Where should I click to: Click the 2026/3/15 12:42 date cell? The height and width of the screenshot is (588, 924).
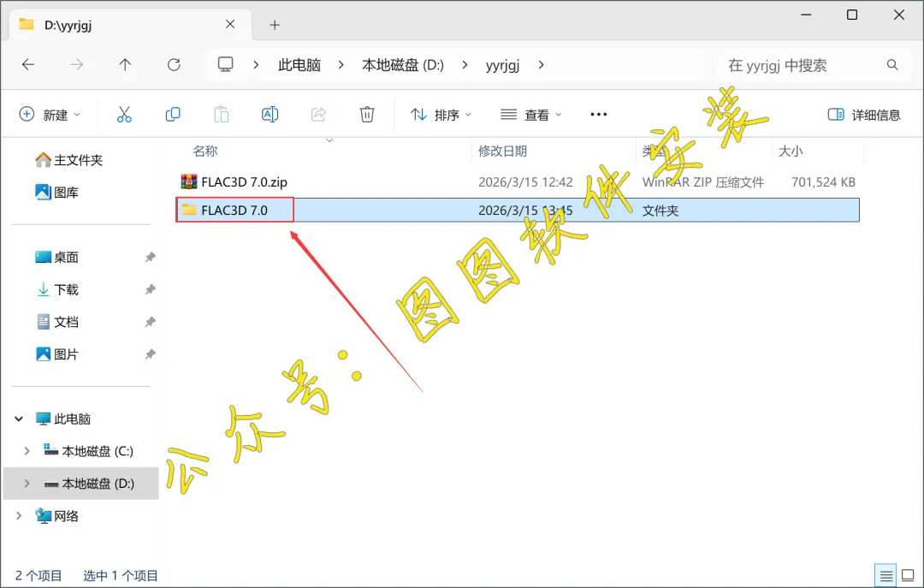point(525,182)
